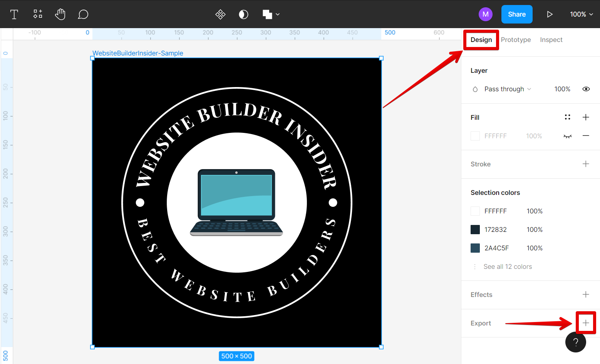Select the Comment tool
The width and height of the screenshot is (600, 364).
pyautogui.click(x=83, y=15)
